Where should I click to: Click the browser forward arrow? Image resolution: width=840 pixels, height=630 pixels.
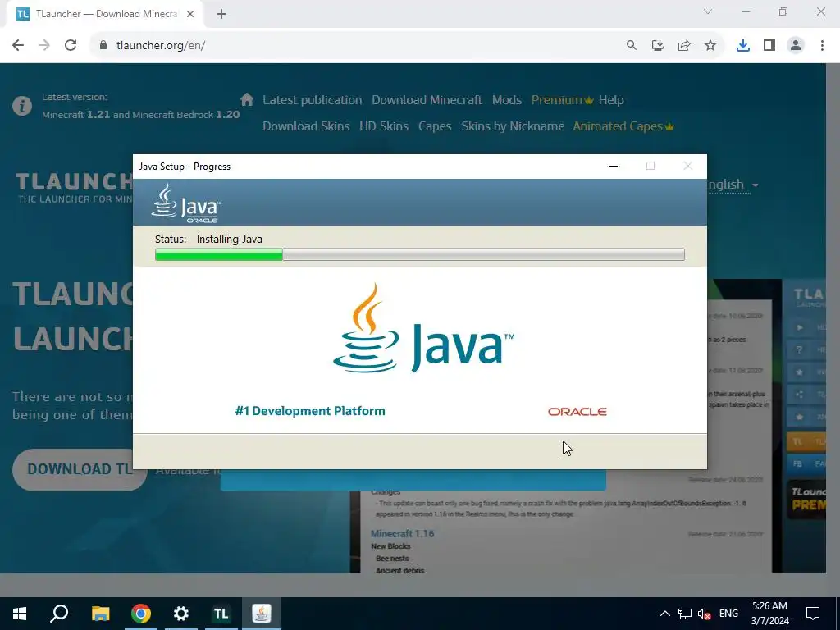44,46
